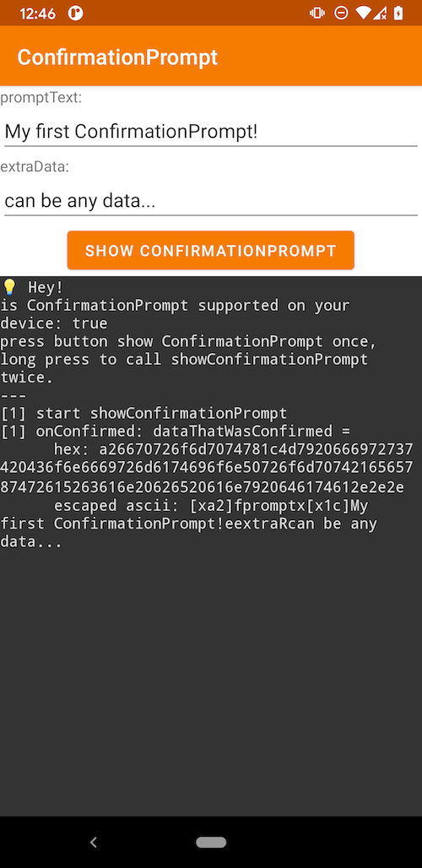
Task: Tap the ConfirmationPrompt app title
Action: pos(117,57)
